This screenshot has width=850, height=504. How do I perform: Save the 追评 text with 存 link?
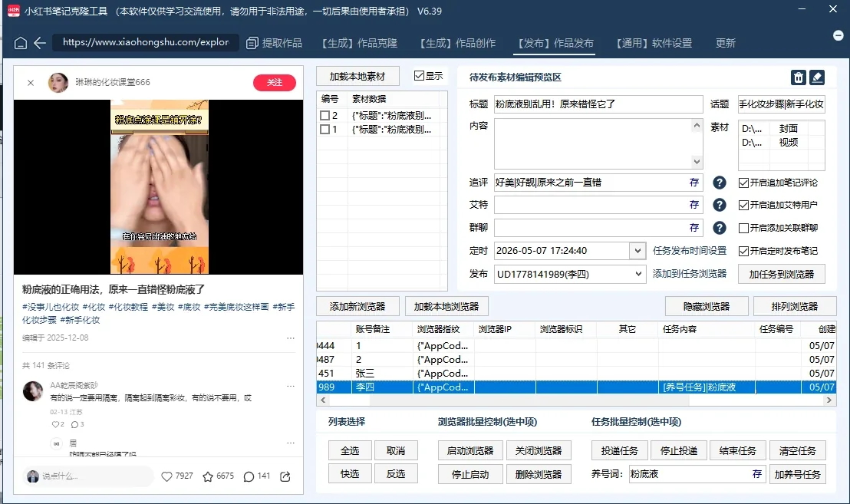[x=694, y=183]
